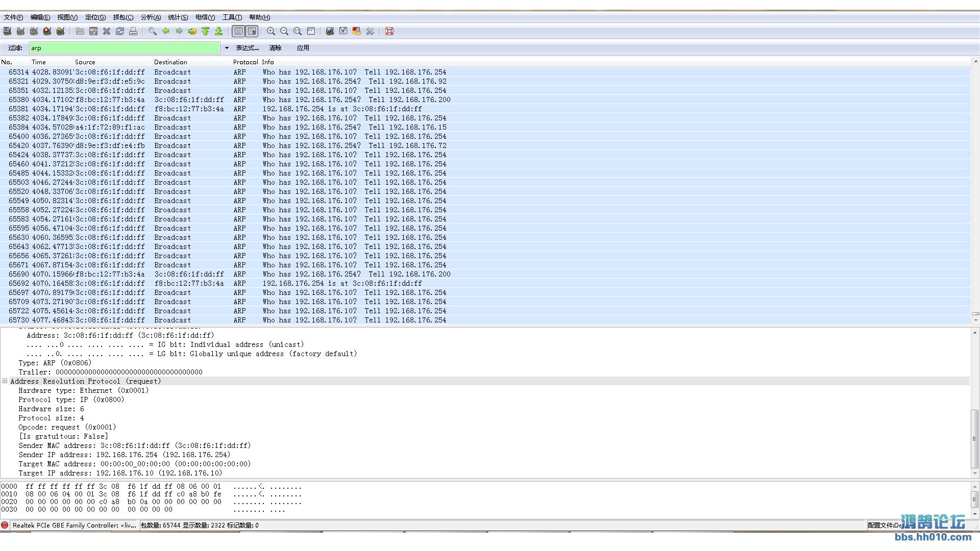Open the capture options icon
Viewport: 980px width, 551px height.
click(20, 31)
